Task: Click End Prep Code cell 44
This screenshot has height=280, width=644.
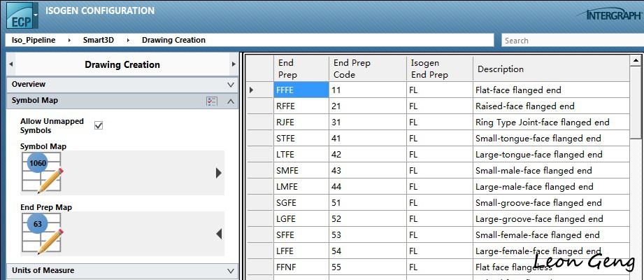Action: 368,187
